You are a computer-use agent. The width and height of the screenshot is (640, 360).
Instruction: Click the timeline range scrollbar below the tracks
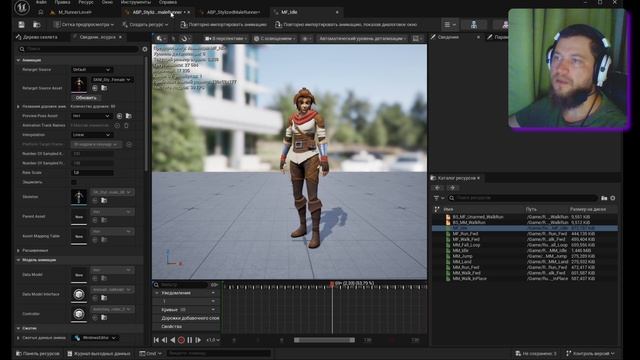pyautogui.click(x=324, y=340)
